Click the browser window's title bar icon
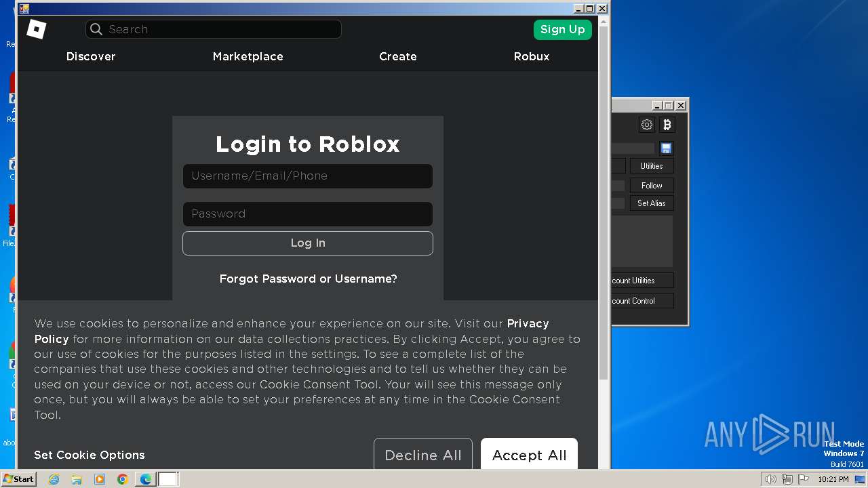Image resolution: width=868 pixels, height=488 pixels. tap(24, 9)
